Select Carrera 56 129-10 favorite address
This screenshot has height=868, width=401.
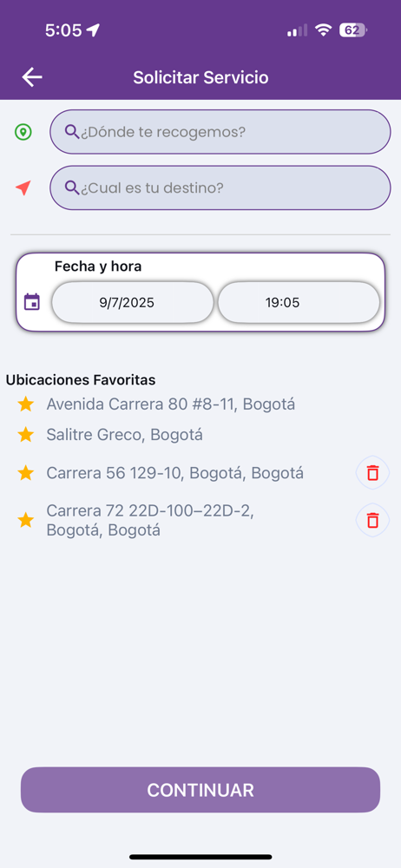175,473
